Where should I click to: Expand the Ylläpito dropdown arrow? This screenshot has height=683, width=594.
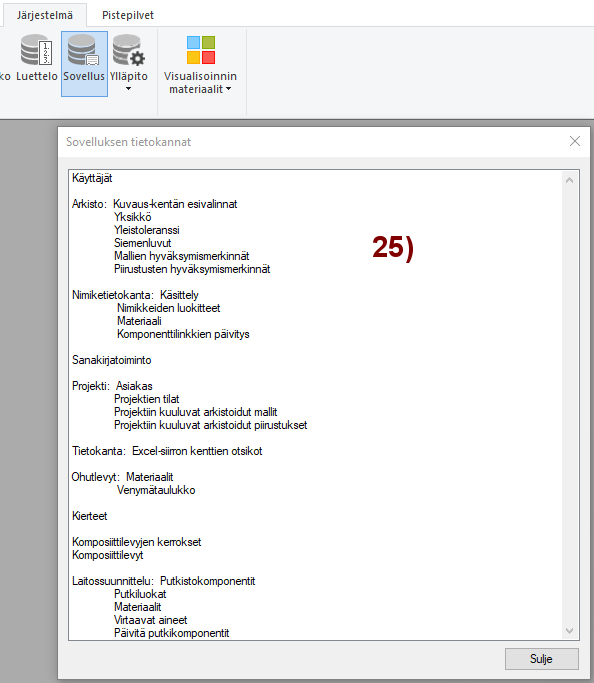point(128,89)
